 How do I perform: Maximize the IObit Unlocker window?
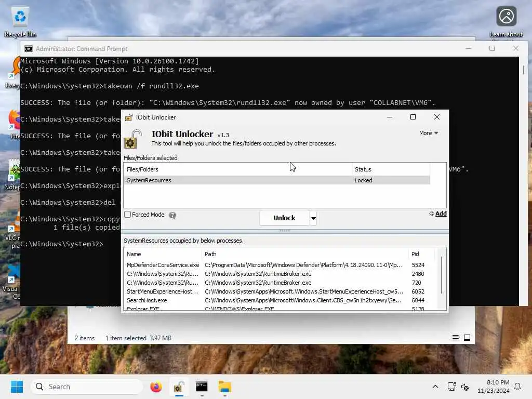(413, 117)
